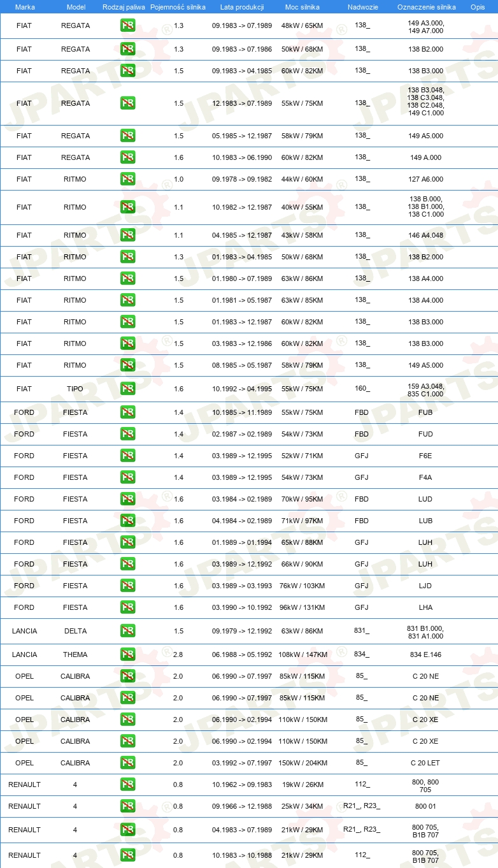Click fuel icon in FIESTA F4A row
498x868 pixels.
coord(127,477)
